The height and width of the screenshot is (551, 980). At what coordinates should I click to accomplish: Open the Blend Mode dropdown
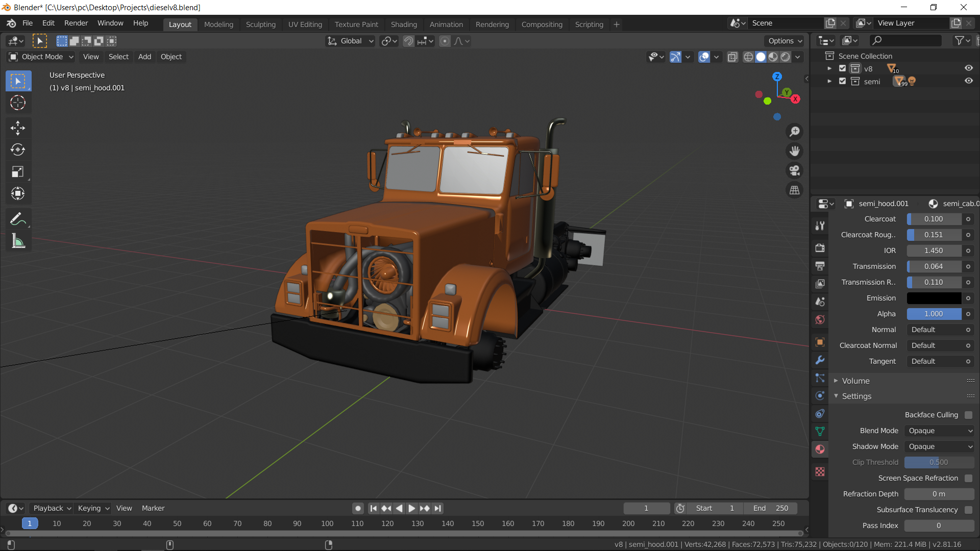tap(939, 431)
